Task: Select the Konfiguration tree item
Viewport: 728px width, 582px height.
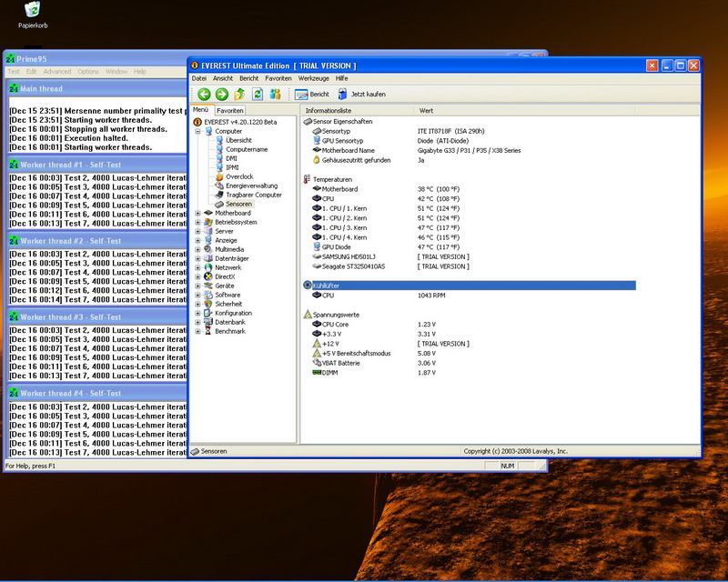Action: pos(233,313)
